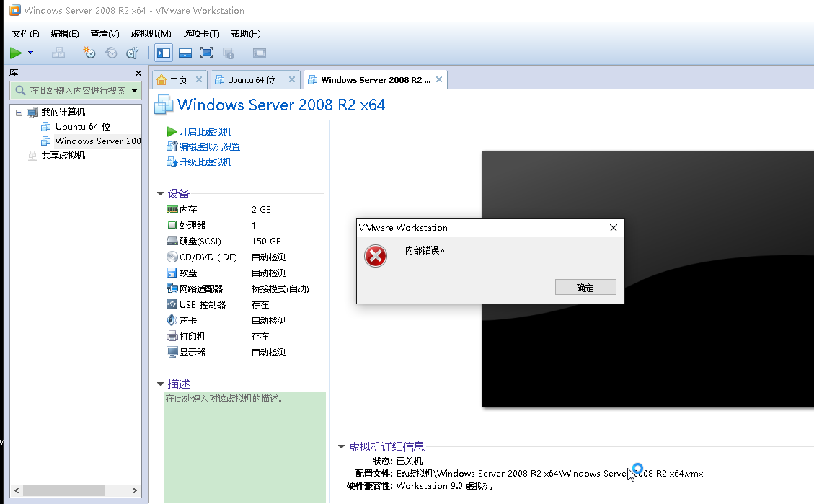This screenshot has height=504, width=814.
Task: Click the 网络适配器 network adapter icon
Action: [x=172, y=288]
